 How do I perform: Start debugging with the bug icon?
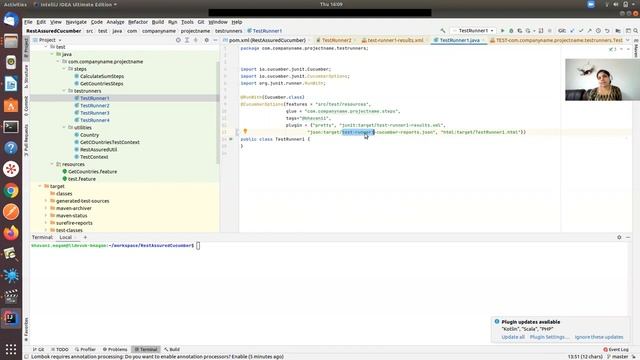511,31
